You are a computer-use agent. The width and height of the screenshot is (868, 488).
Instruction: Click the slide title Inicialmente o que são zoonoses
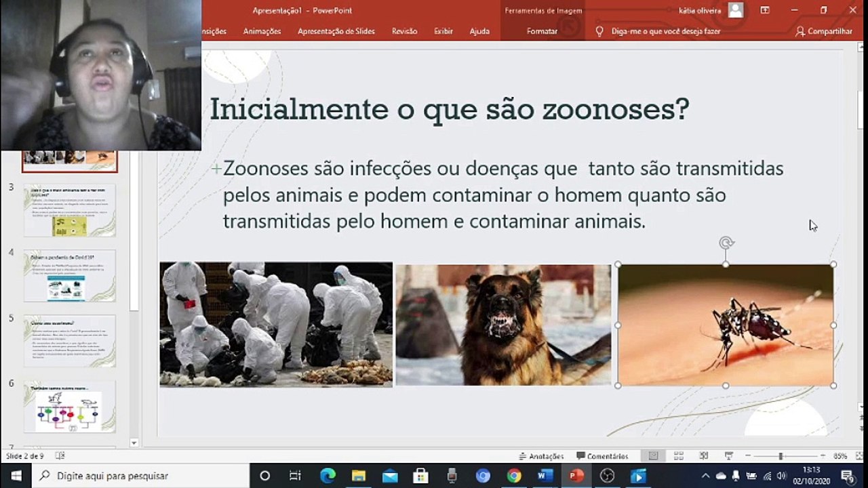(x=449, y=109)
